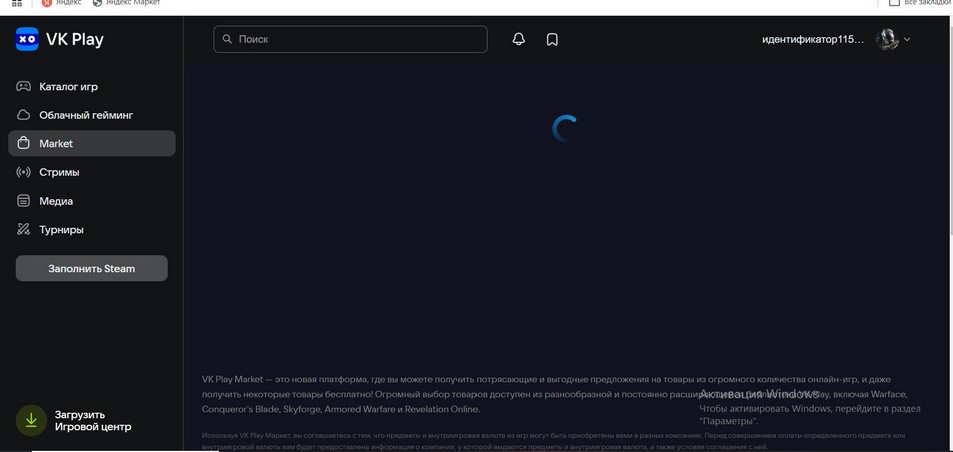Click the browser apps grid icon
This screenshot has height=452, width=953.
[18, 3]
